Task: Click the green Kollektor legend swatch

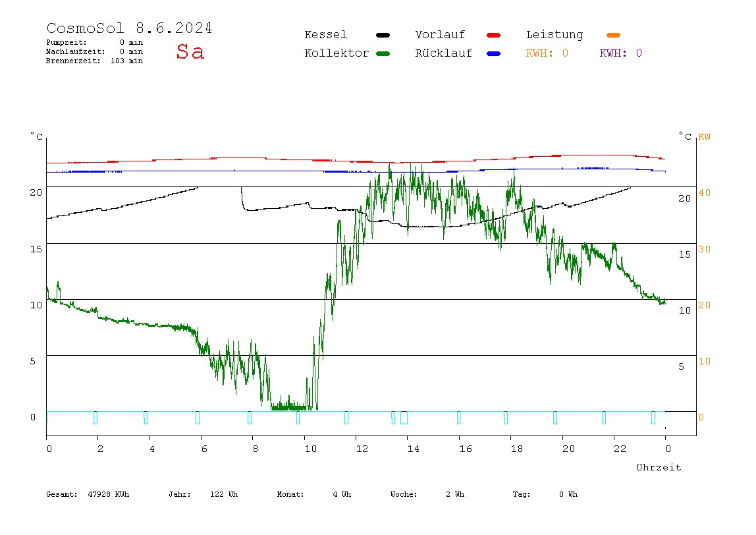Action: pyautogui.click(x=383, y=53)
